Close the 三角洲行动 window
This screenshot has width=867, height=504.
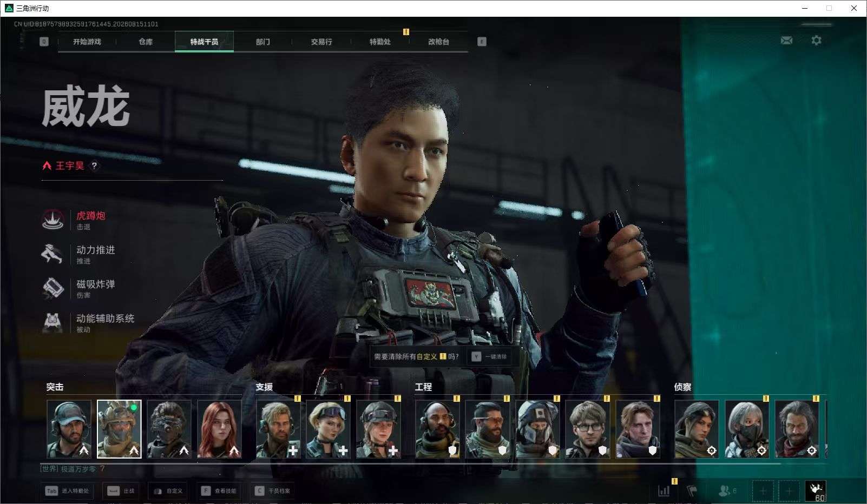[x=854, y=8]
